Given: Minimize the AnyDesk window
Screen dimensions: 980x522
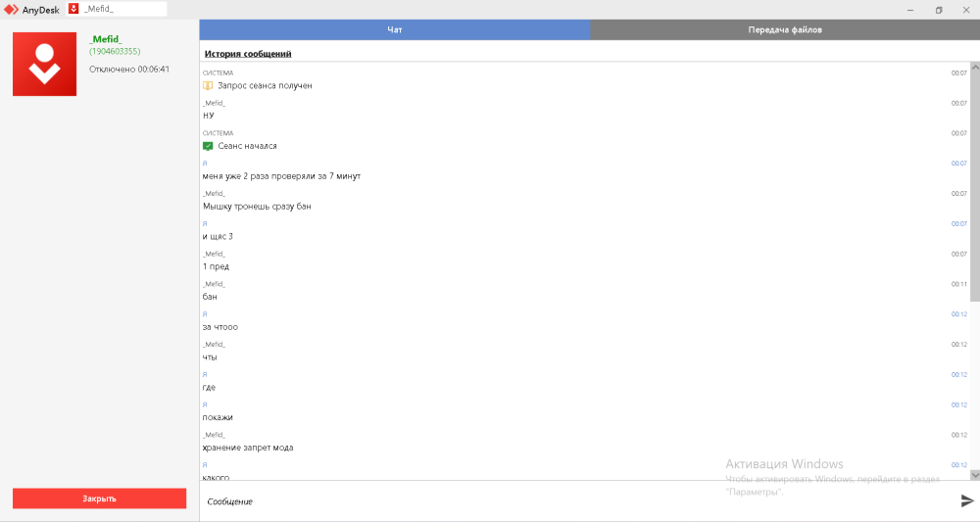Looking at the screenshot, I should [910, 10].
